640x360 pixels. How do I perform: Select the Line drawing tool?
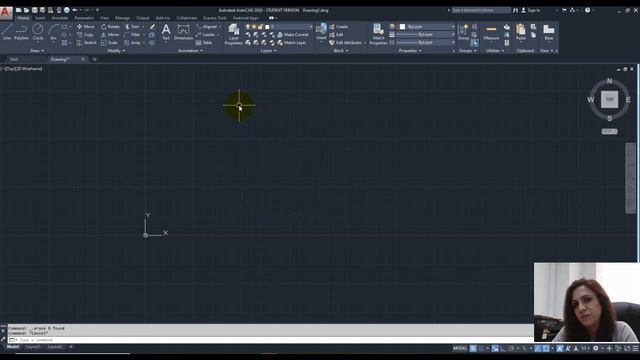[7, 32]
